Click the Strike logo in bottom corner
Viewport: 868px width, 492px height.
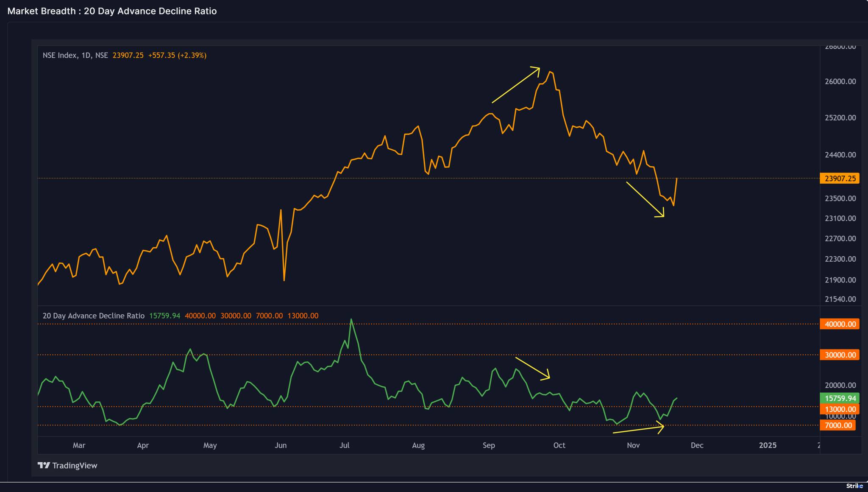[854, 486]
